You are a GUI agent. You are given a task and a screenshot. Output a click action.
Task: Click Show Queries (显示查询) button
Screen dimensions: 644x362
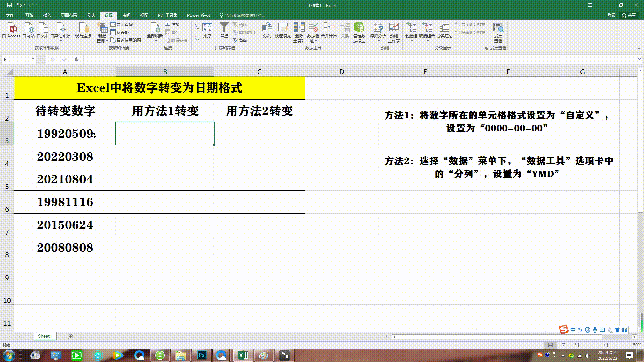[x=122, y=24]
